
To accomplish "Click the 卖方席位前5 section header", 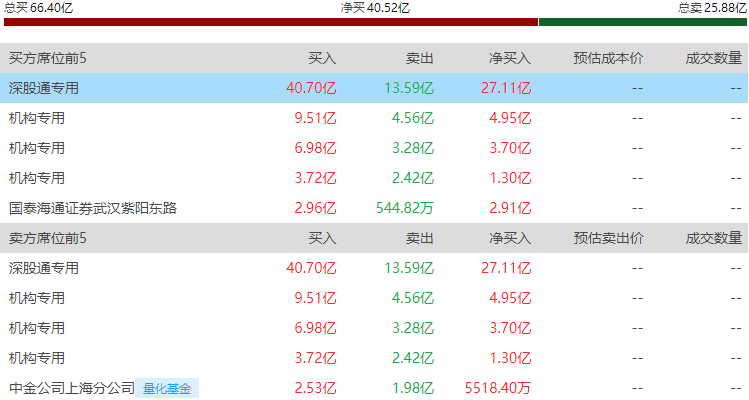I will (x=48, y=239).
